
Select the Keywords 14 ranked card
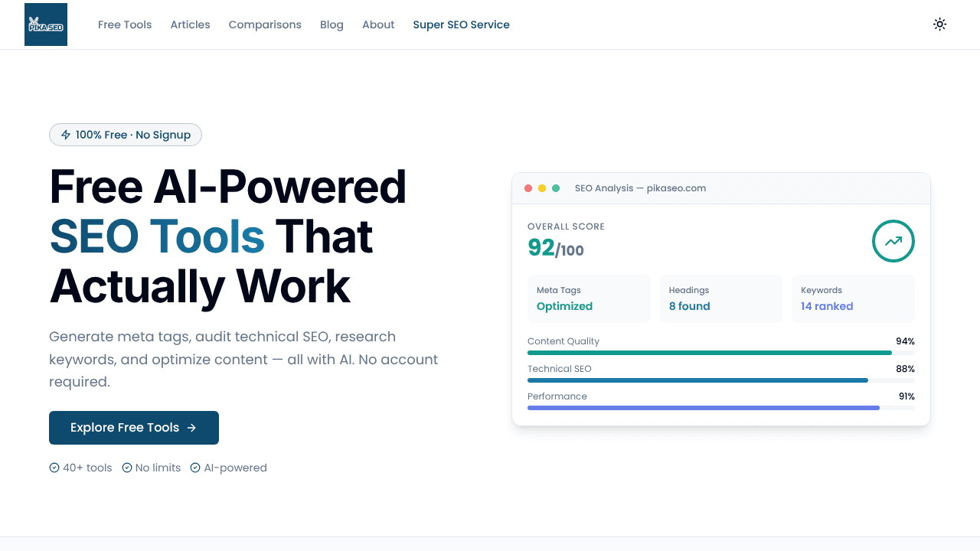point(853,298)
